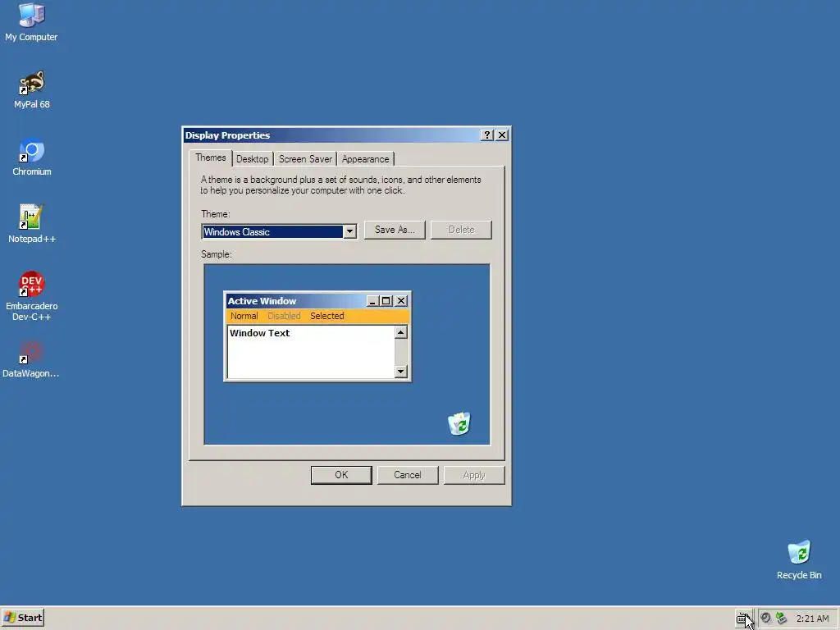The image size is (840, 630).
Task: Click the Active Window sample title bar
Action: (317, 301)
